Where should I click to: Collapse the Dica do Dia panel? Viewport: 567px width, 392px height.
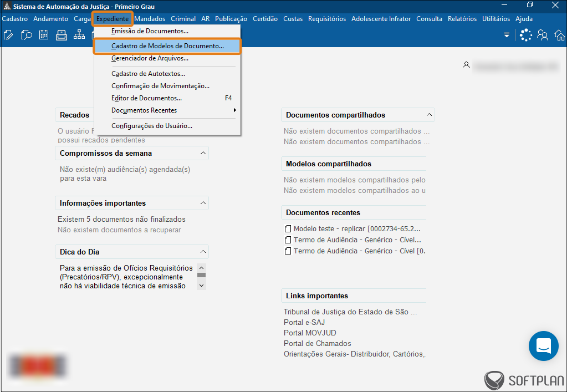(x=203, y=251)
